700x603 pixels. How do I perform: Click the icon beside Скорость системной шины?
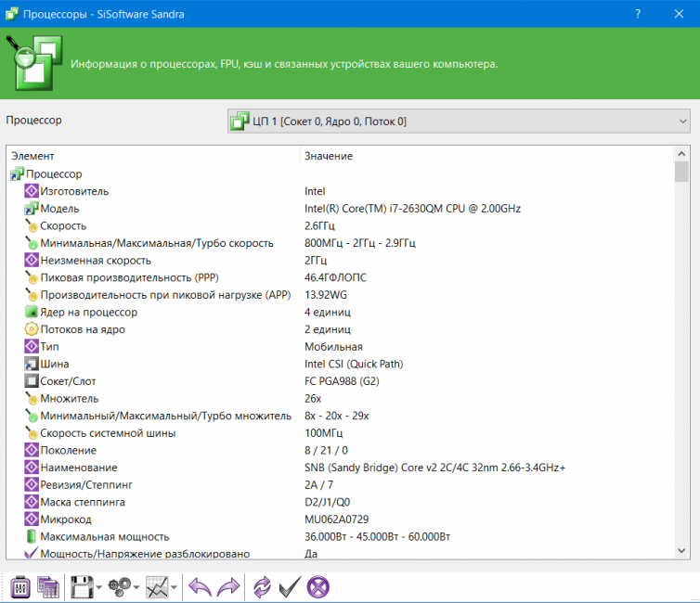click(32, 433)
